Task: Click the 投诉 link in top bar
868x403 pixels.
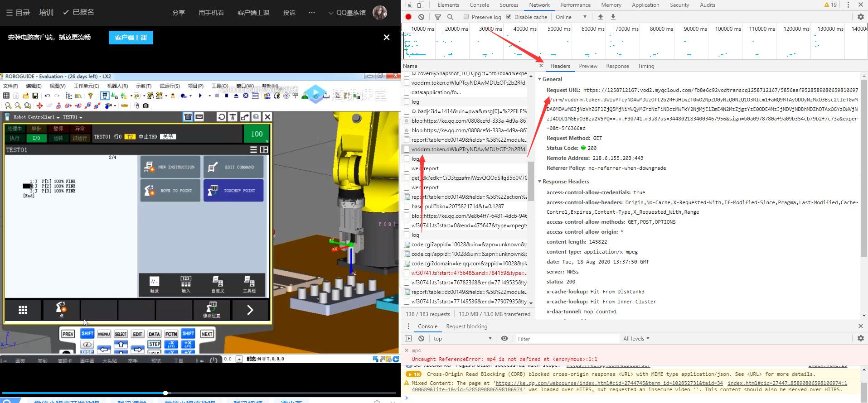Action: (x=289, y=13)
